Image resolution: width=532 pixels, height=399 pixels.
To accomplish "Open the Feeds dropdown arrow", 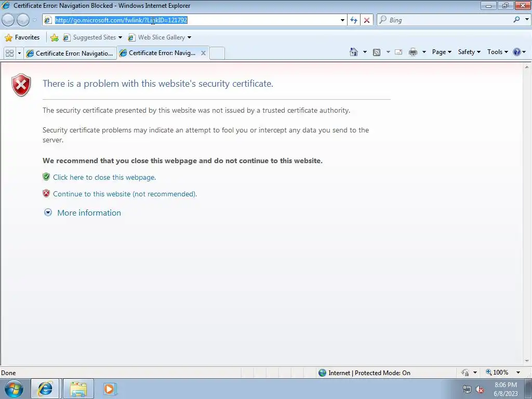I will pos(388,52).
